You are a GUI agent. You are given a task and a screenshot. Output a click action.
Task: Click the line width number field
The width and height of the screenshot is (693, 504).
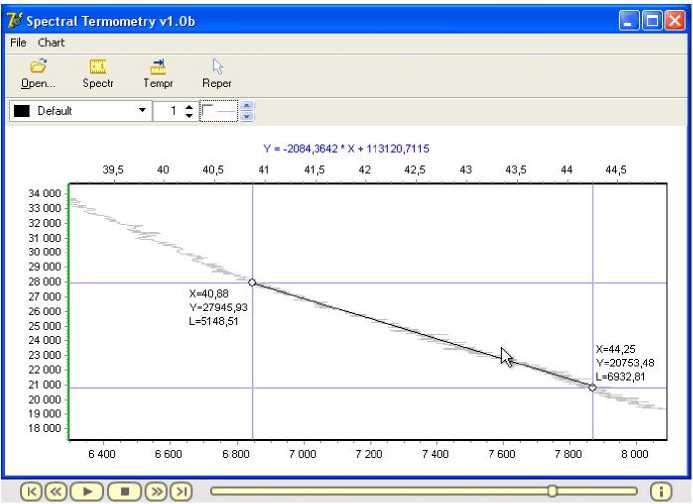(169, 111)
